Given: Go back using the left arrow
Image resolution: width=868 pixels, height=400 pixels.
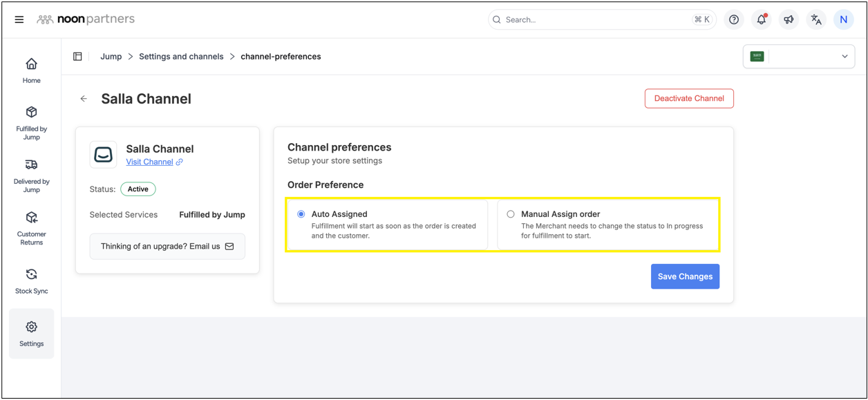Looking at the screenshot, I should click(84, 99).
